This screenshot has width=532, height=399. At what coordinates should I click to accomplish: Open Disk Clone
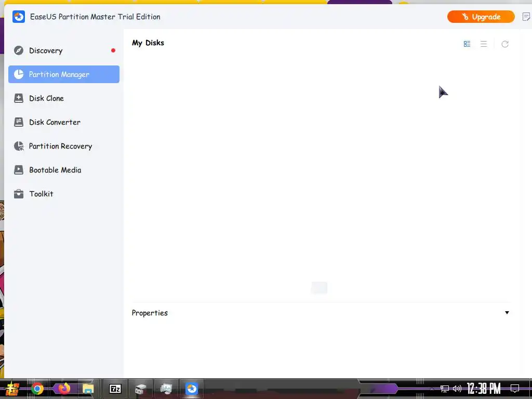point(64,98)
